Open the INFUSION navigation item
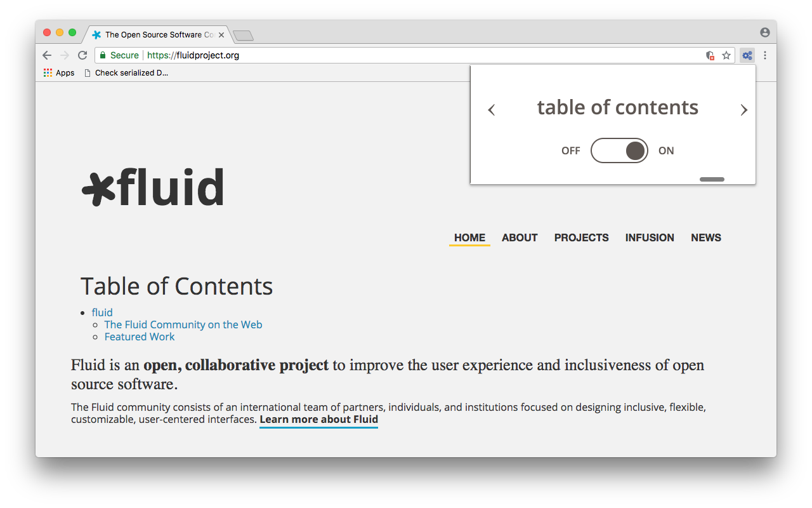Viewport: 812px width, 508px height. tap(650, 237)
